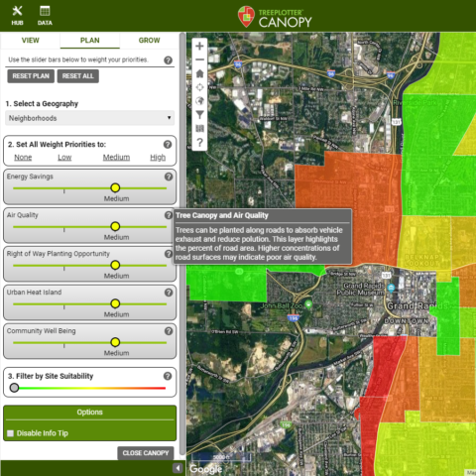Switch to the VIEW tab

point(30,41)
